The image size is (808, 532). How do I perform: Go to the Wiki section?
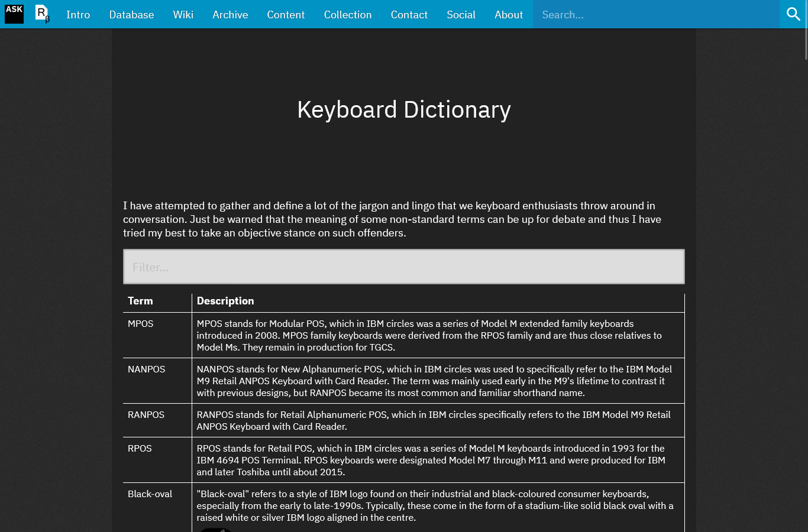[x=183, y=14]
